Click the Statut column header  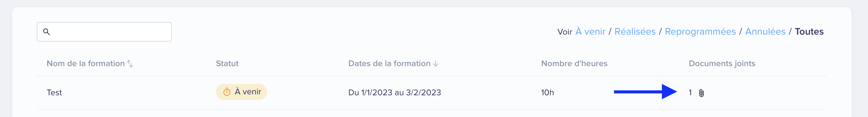pos(227,63)
